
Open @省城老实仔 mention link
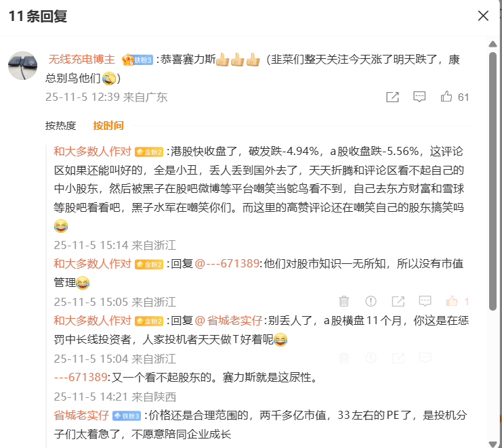pyautogui.click(x=228, y=320)
